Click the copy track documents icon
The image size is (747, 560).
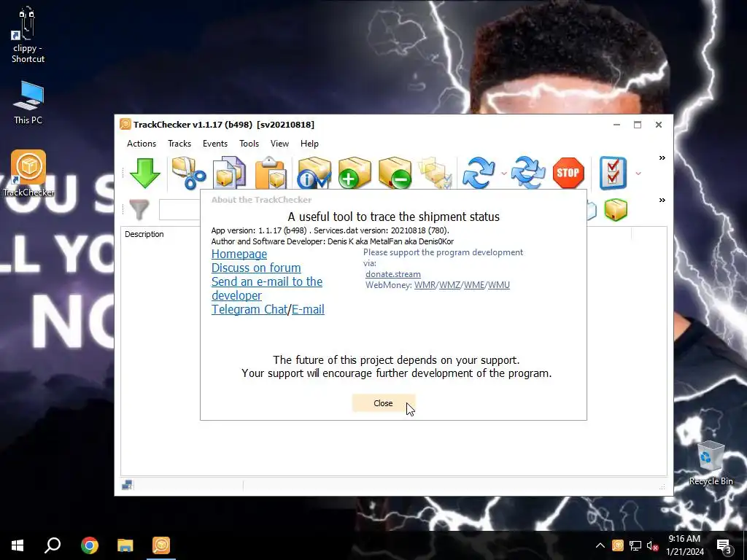[x=229, y=173]
